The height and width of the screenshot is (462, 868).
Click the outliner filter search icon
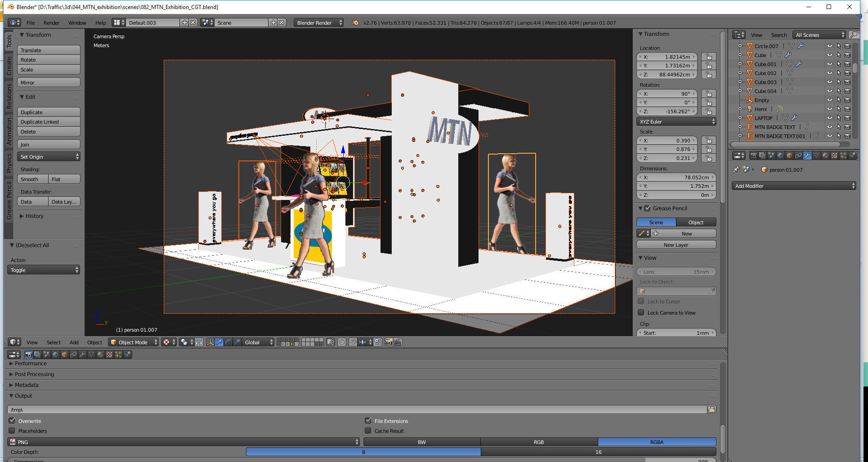(x=853, y=35)
